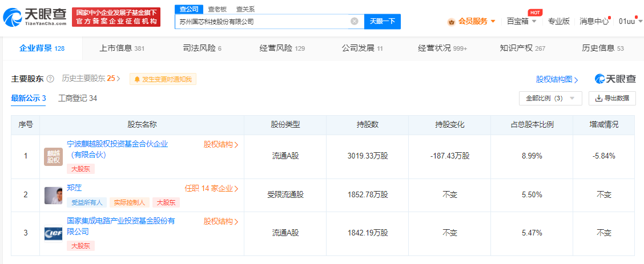Switch to the 经营风险 tab

(282, 48)
